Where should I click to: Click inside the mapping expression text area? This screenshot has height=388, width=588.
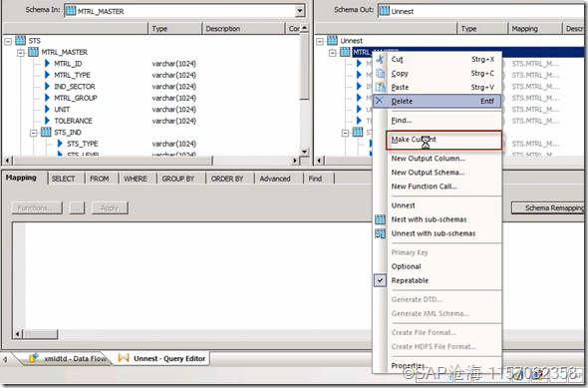pyautogui.click(x=198, y=276)
